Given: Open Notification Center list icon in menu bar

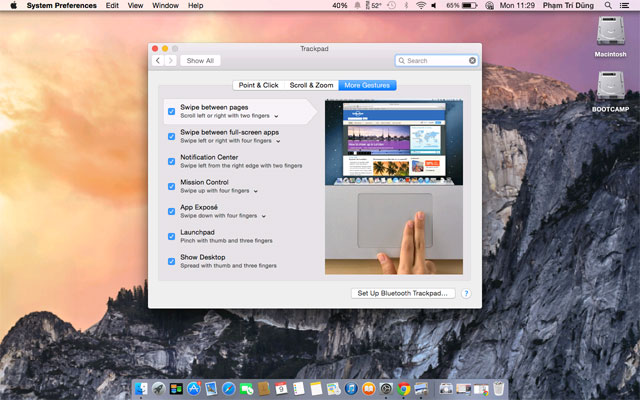Looking at the screenshot, I should [624, 5].
